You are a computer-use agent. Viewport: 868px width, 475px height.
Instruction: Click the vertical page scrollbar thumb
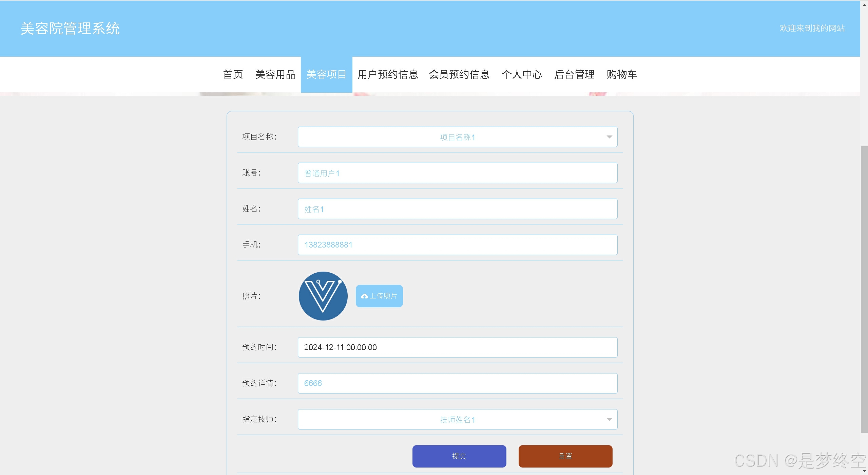point(864,289)
